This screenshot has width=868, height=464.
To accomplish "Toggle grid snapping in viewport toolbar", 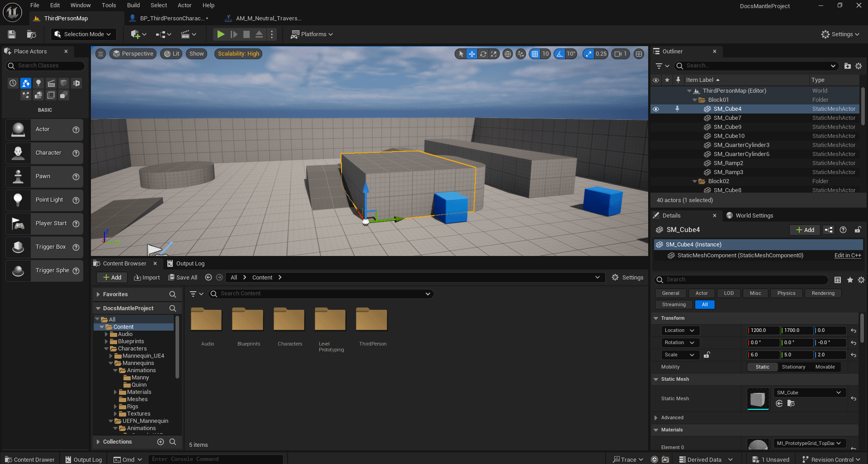I will (x=535, y=54).
